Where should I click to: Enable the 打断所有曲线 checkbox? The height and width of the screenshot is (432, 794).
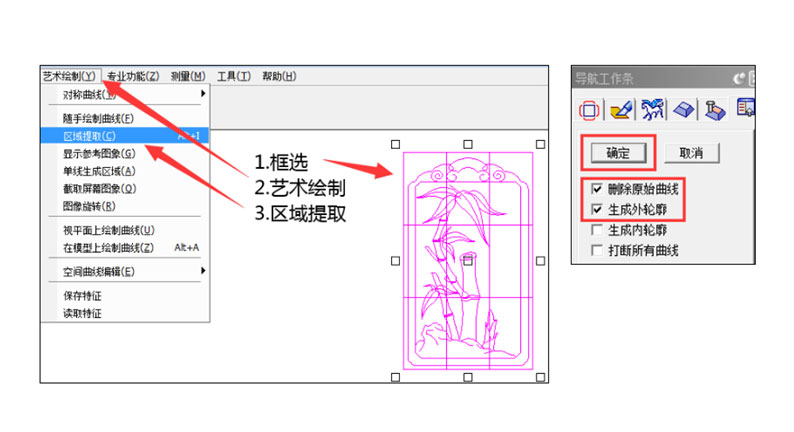coord(597,250)
